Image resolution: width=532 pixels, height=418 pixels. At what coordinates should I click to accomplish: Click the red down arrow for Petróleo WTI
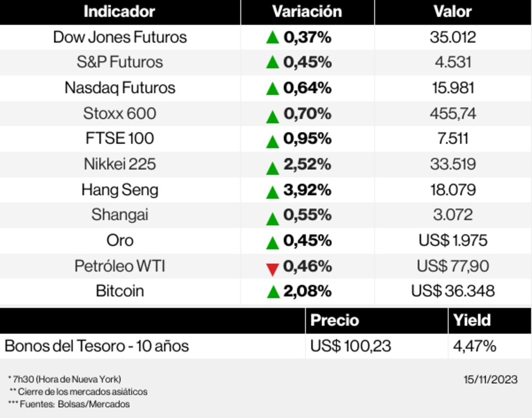(x=272, y=270)
